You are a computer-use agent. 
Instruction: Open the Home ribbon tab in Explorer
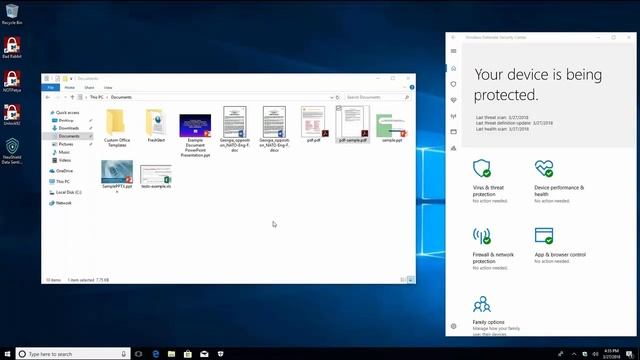pyautogui.click(x=70, y=87)
